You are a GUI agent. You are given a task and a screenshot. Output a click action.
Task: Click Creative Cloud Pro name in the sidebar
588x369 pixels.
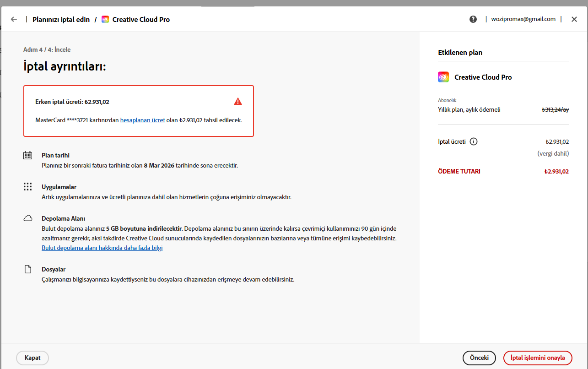coord(483,77)
